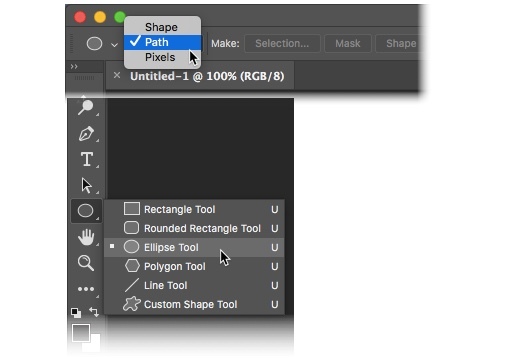Screen dimensions: 527x361
Task: Open the Edit Toolbar three-dots icon
Action: point(86,289)
